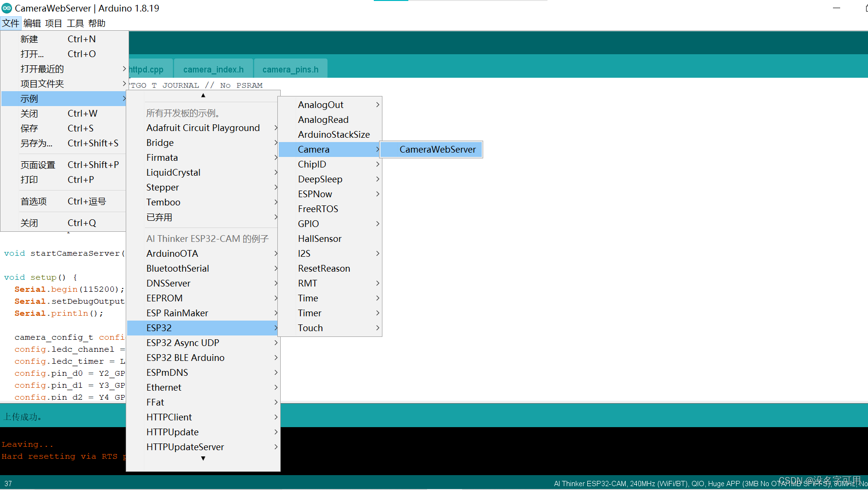Open 首选项 preferences entry
Screen dimensions: 868x490
click(x=64, y=201)
